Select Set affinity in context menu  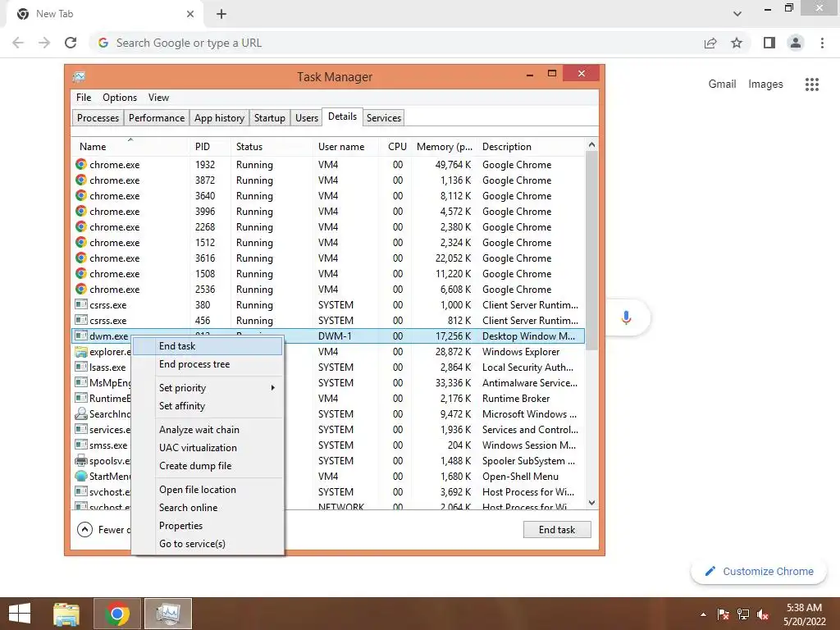pos(208,406)
